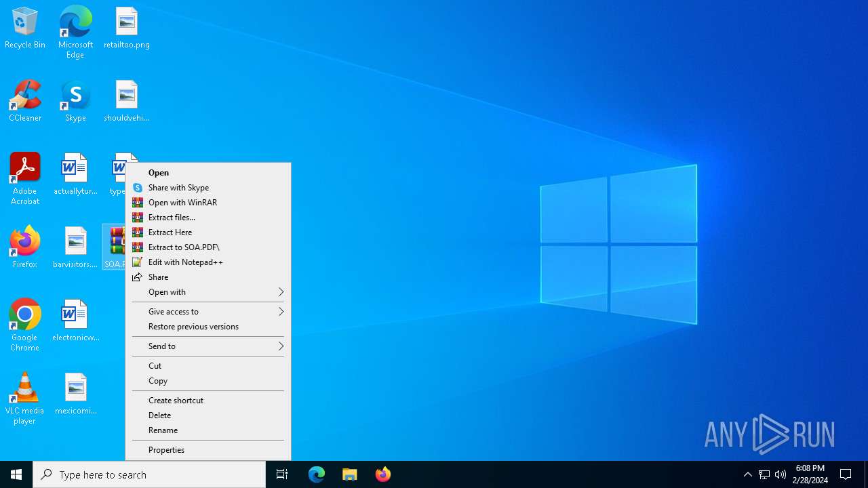Launch Edge from the taskbar
The width and height of the screenshot is (868, 488).
(x=317, y=474)
